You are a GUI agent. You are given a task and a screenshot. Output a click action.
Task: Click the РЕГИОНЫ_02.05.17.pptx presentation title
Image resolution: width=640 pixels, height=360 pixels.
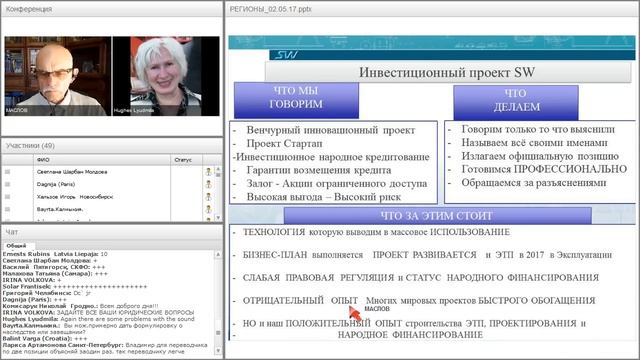tap(270, 9)
